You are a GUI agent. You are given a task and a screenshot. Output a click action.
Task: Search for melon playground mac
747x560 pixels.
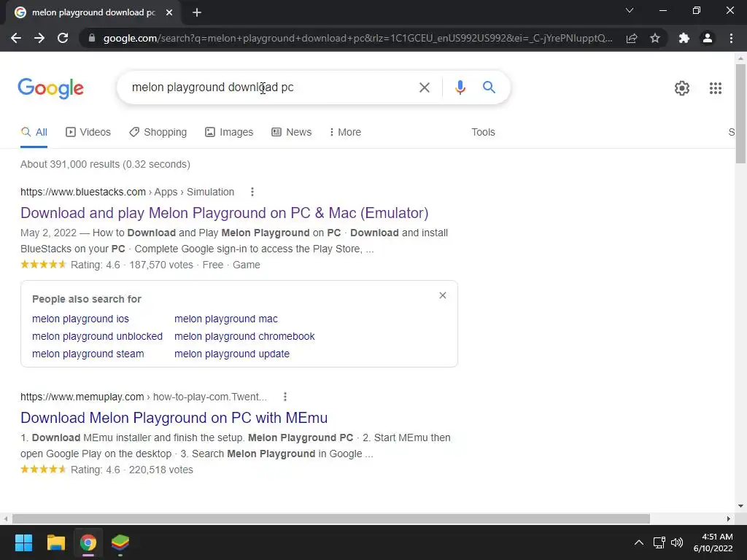click(226, 319)
